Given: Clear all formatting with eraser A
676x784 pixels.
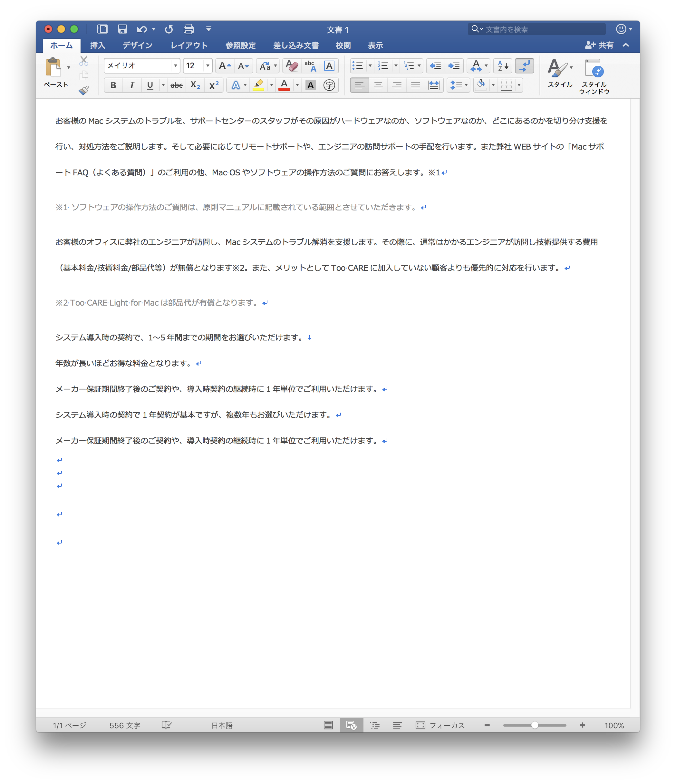Looking at the screenshot, I should point(291,66).
